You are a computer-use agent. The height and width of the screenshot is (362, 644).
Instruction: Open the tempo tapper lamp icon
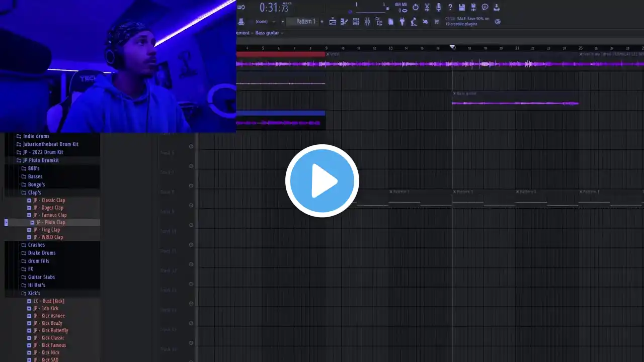click(x=414, y=22)
